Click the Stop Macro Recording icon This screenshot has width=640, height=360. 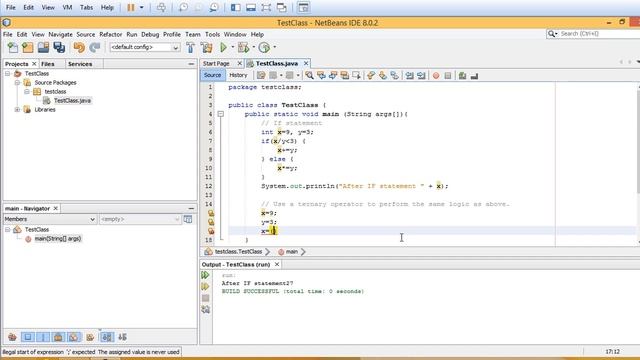pos(448,76)
